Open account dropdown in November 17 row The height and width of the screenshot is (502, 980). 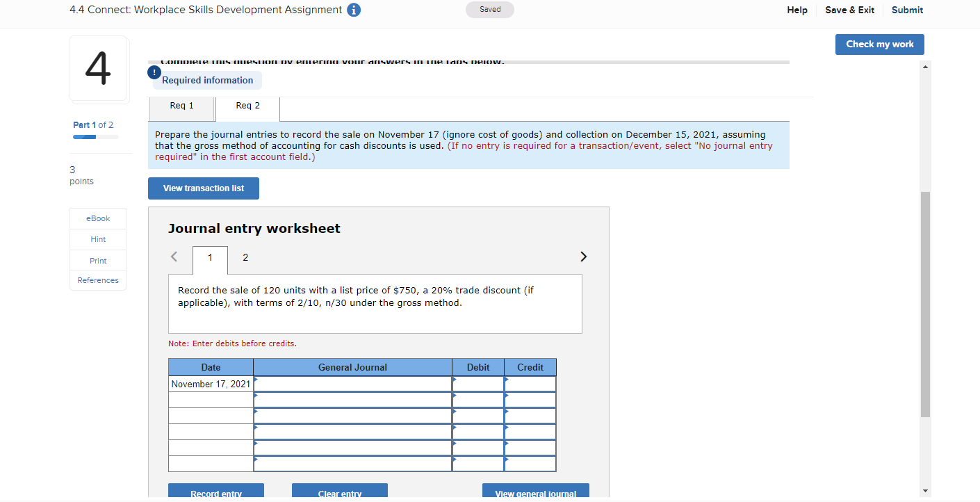point(352,384)
